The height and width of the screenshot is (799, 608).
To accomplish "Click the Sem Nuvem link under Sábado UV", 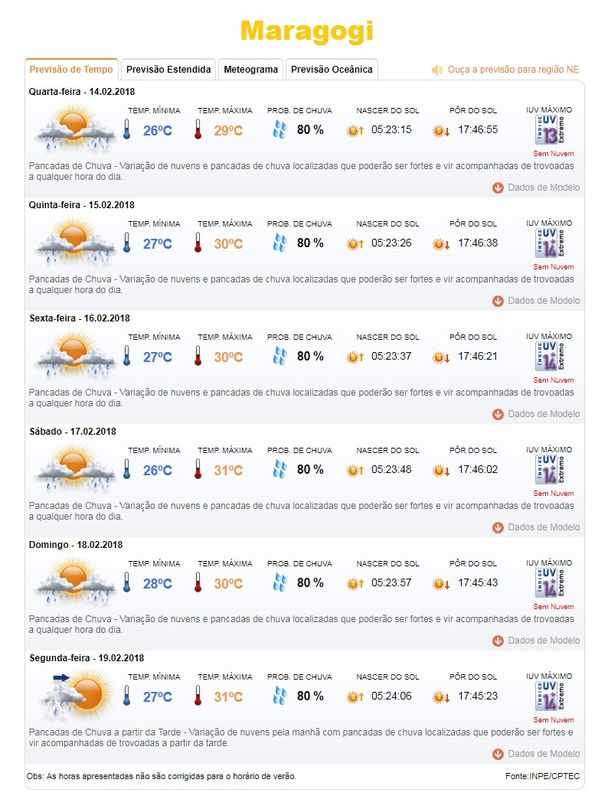I will tap(553, 493).
